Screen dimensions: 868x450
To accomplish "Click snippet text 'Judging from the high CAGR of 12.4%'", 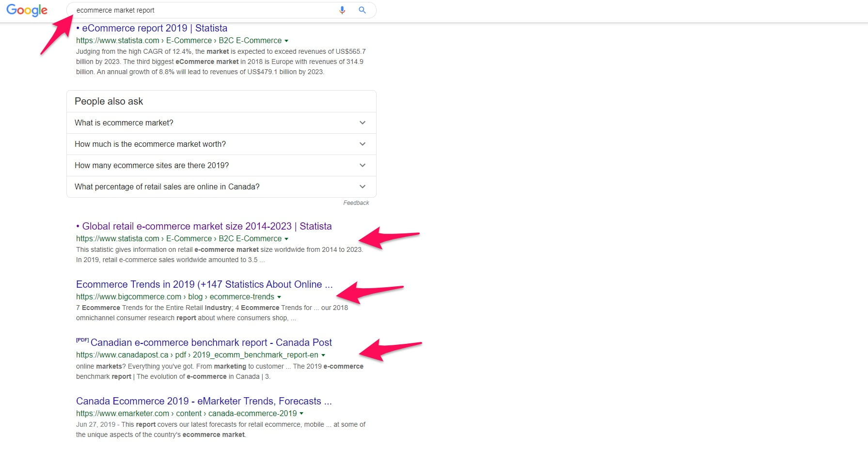I will (x=134, y=51).
